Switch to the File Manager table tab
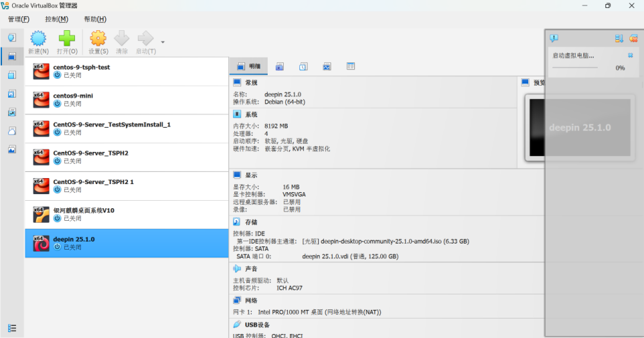 pos(350,66)
